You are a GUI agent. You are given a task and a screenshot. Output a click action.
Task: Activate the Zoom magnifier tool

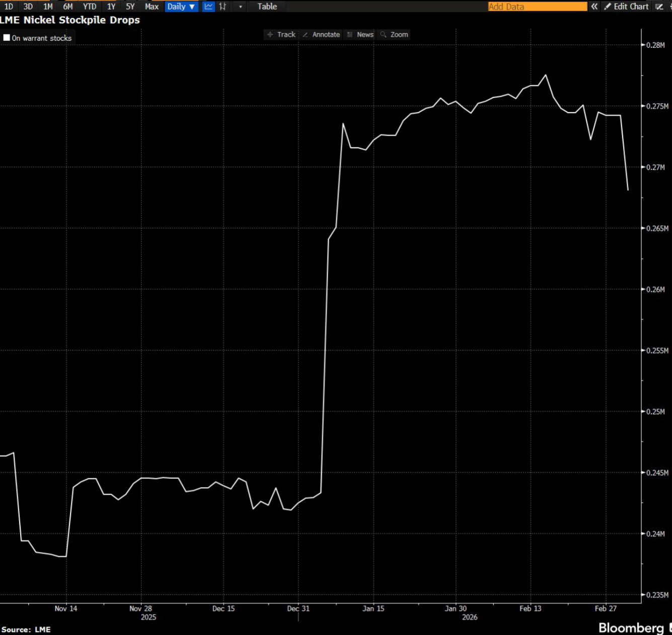click(394, 35)
